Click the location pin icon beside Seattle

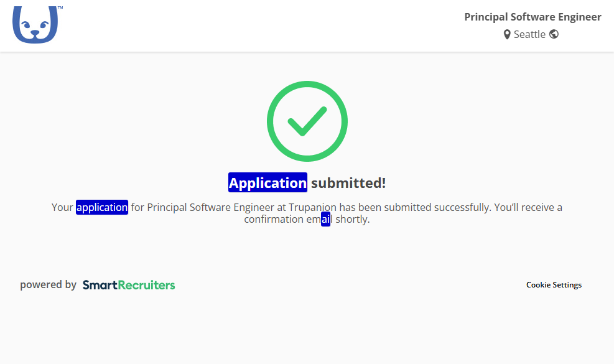coord(507,34)
